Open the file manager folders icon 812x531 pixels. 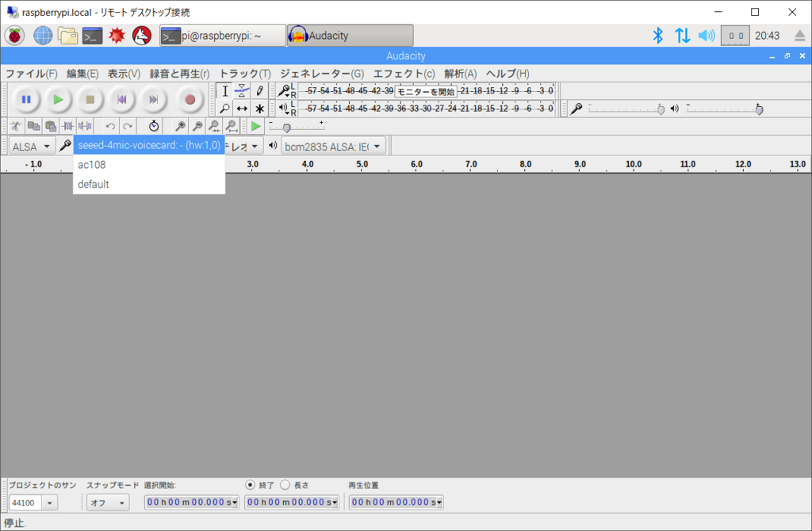pos(67,36)
